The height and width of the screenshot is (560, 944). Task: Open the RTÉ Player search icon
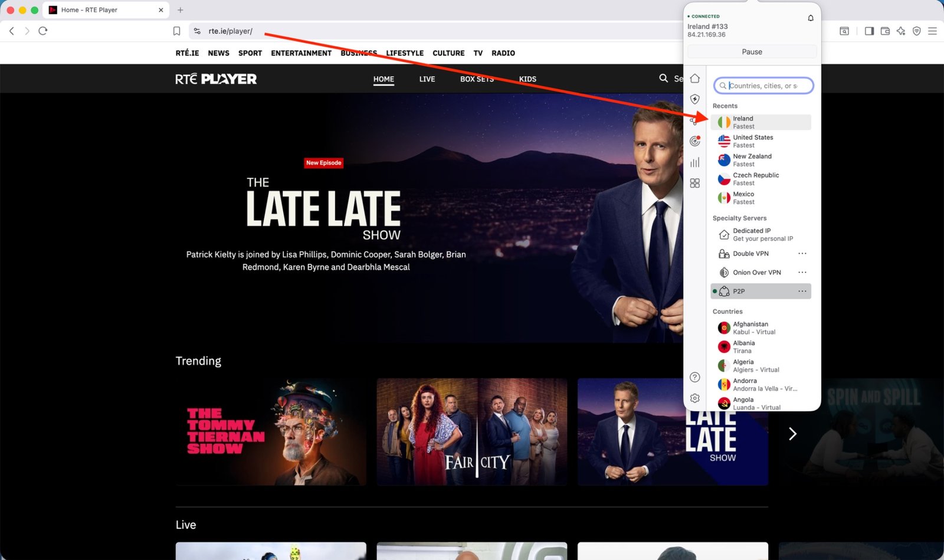[x=663, y=78]
